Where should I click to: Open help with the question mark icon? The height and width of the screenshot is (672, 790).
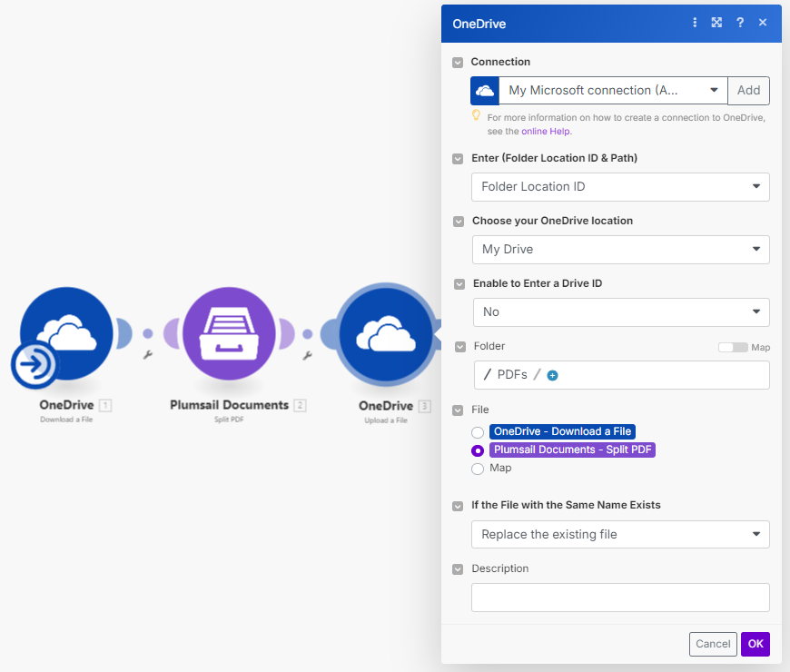click(x=740, y=22)
